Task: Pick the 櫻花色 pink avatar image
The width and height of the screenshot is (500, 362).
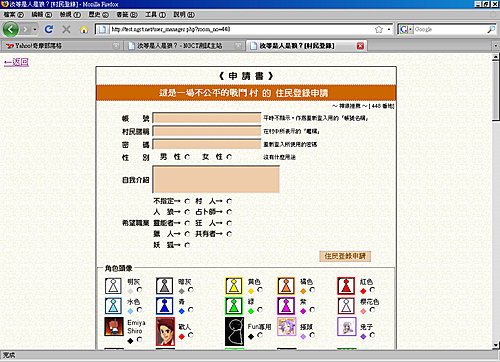Action: coord(346,306)
